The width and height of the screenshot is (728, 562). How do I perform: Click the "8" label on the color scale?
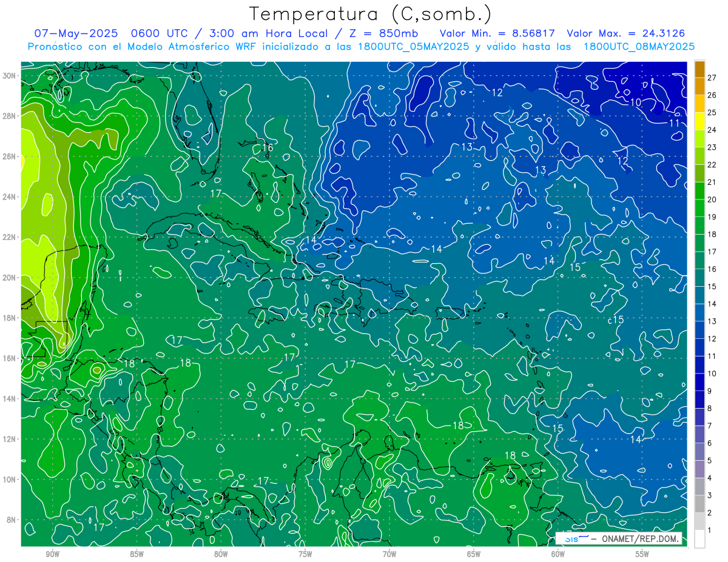710,408
